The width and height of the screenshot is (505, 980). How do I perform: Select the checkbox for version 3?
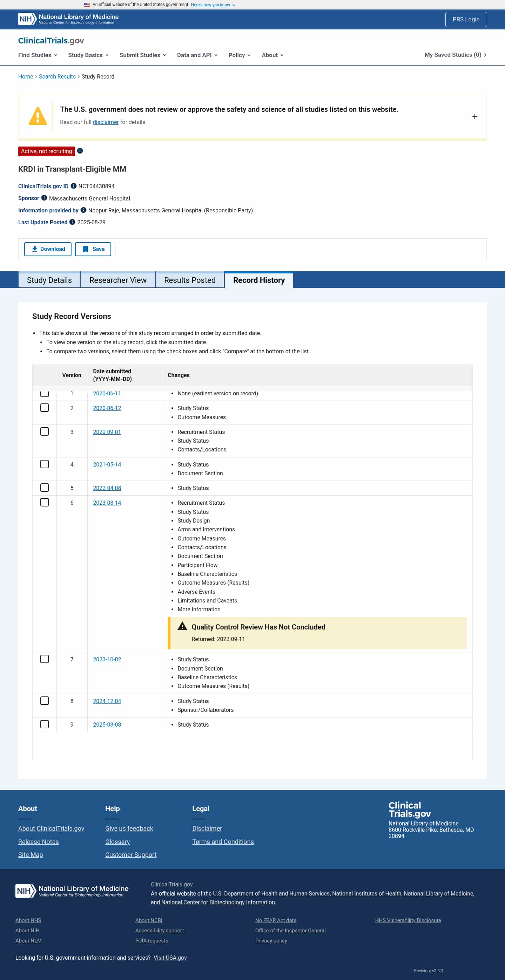pyautogui.click(x=45, y=431)
